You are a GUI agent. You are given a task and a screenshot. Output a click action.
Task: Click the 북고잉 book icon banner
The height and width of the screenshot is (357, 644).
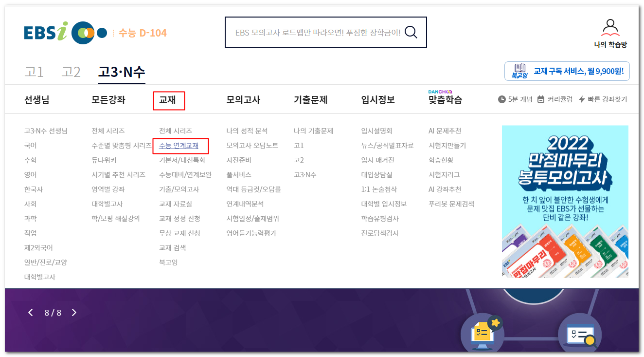pos(519,71)
